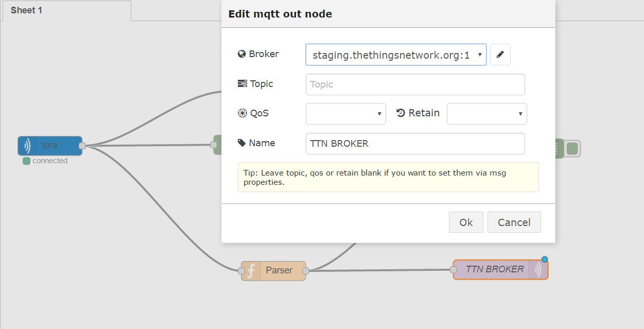Click the "connected" status text under lora

(50, 161)
